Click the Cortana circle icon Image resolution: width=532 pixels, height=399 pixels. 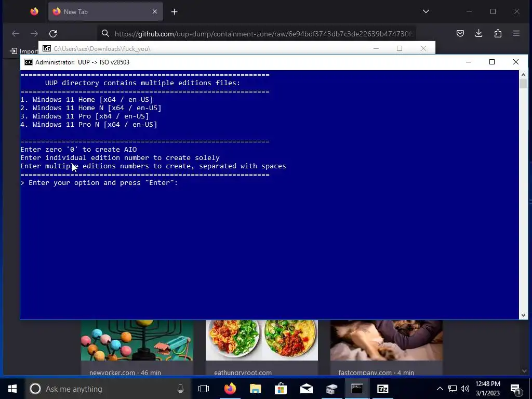pyautogui.click(x=35, y=389)
